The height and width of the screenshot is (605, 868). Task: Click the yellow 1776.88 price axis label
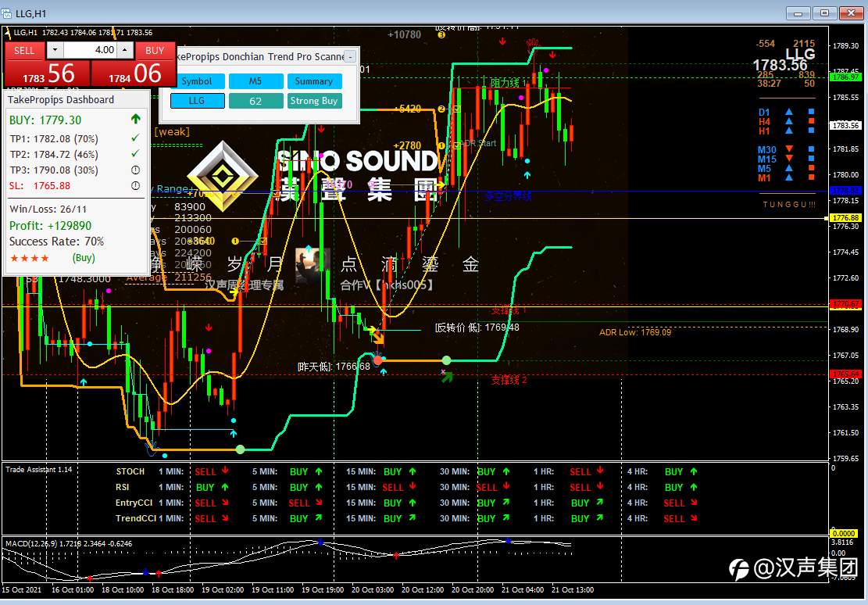pyautogui.click(x=845, y=218)
